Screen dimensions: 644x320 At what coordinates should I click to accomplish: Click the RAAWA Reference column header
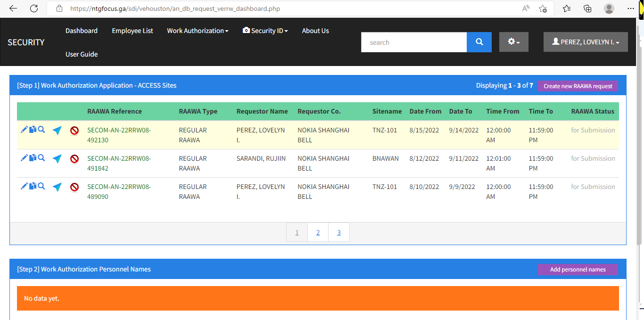[115, 111]
